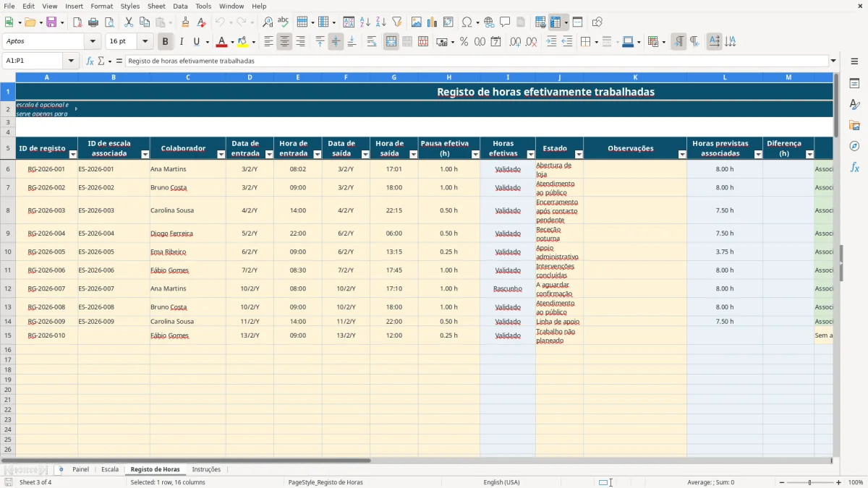868x488 pixels.
Task: Open the Format menu
Action: coord(101,6)
